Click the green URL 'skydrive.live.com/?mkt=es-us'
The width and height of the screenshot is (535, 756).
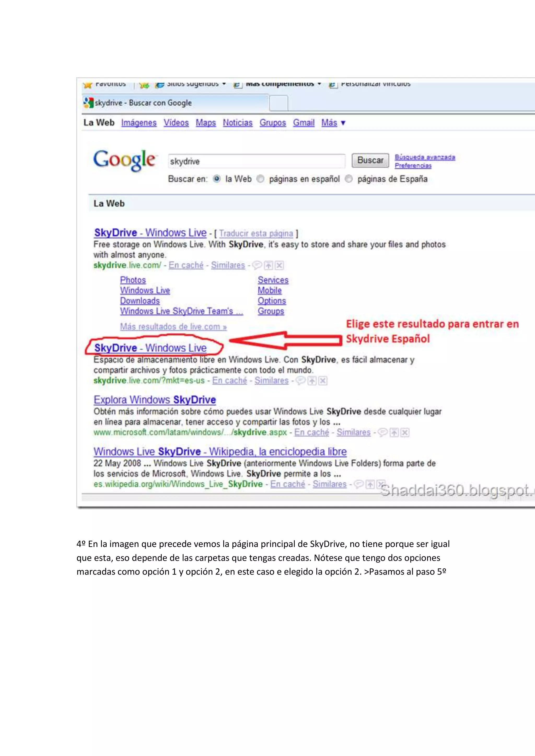(x=149, y=381)
